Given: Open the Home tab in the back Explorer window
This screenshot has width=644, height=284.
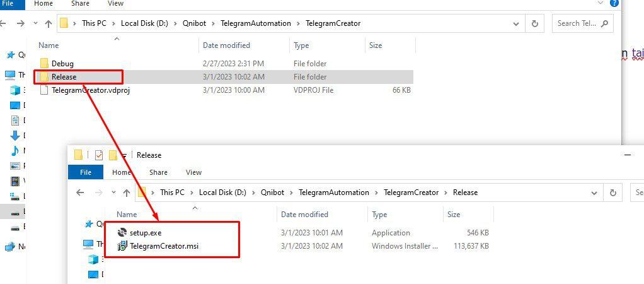Looking at the screenshot, I should (43, 4).
